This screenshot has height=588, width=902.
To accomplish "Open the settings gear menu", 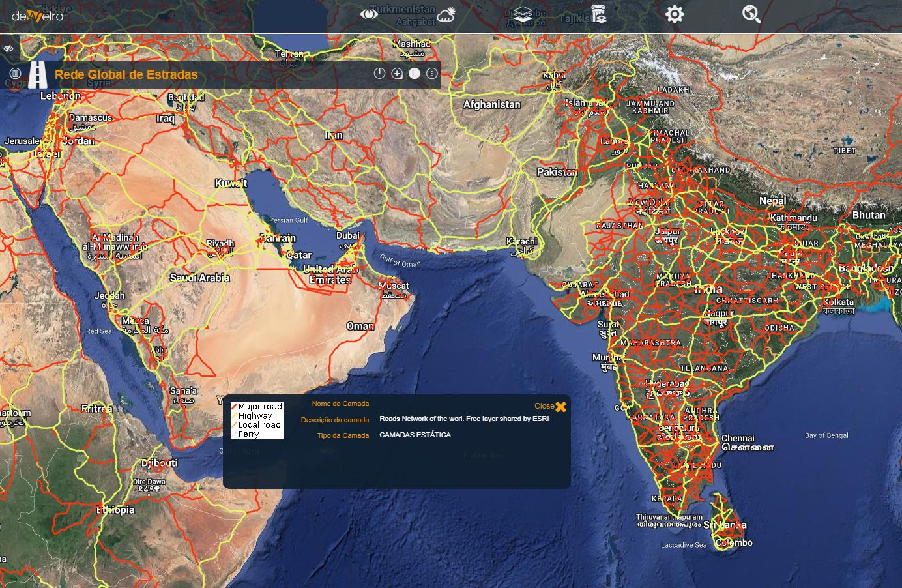I will pyautogui.click(x=675, y=14).
